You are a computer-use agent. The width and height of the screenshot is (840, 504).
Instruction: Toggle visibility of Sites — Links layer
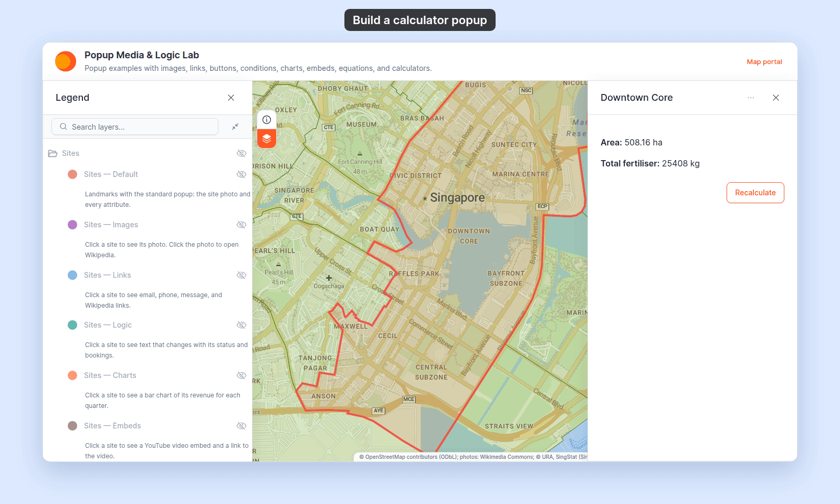tap(241, 275)
